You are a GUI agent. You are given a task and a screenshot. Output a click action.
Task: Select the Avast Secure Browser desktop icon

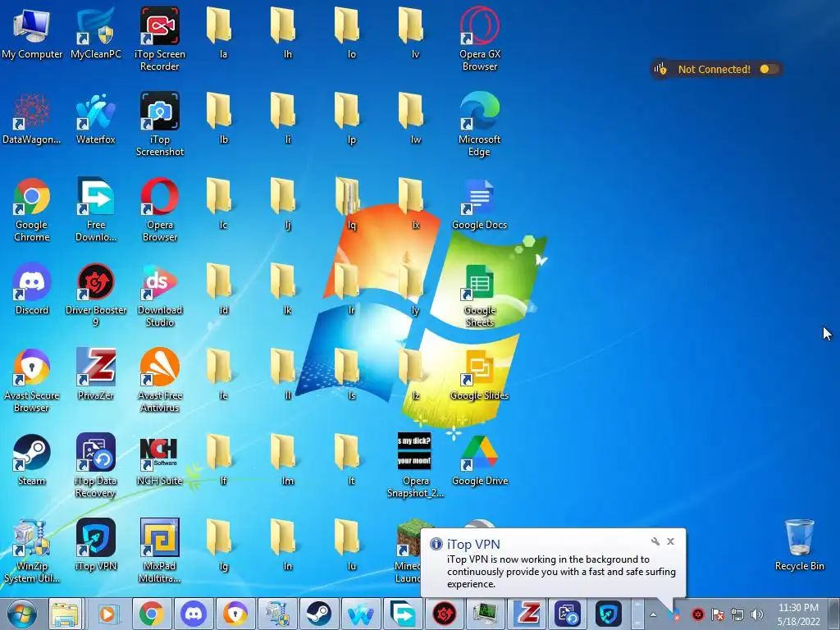32,380
